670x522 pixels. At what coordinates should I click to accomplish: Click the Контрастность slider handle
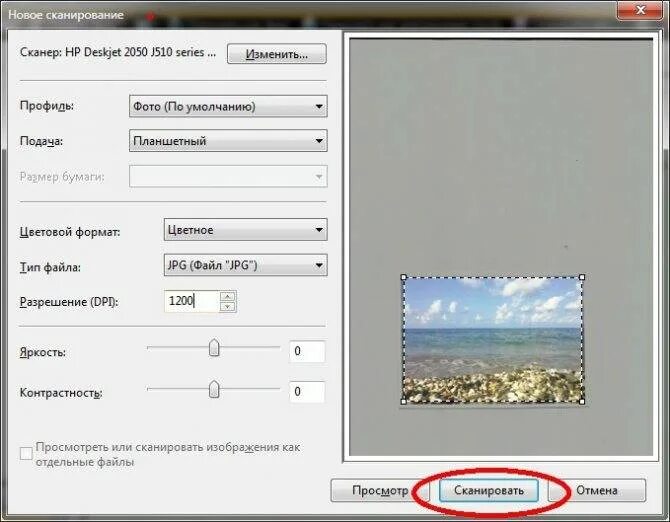[x=214, y=389]
